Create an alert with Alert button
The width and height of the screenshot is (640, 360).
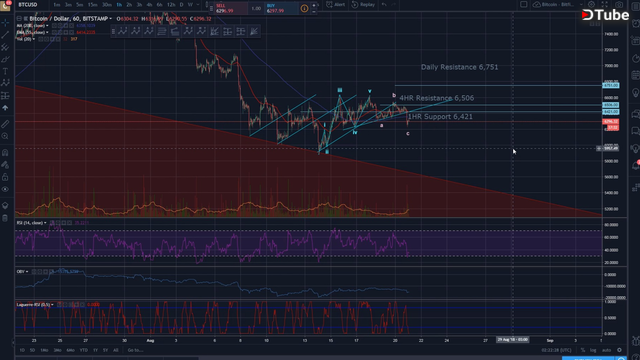click(336, 4)
